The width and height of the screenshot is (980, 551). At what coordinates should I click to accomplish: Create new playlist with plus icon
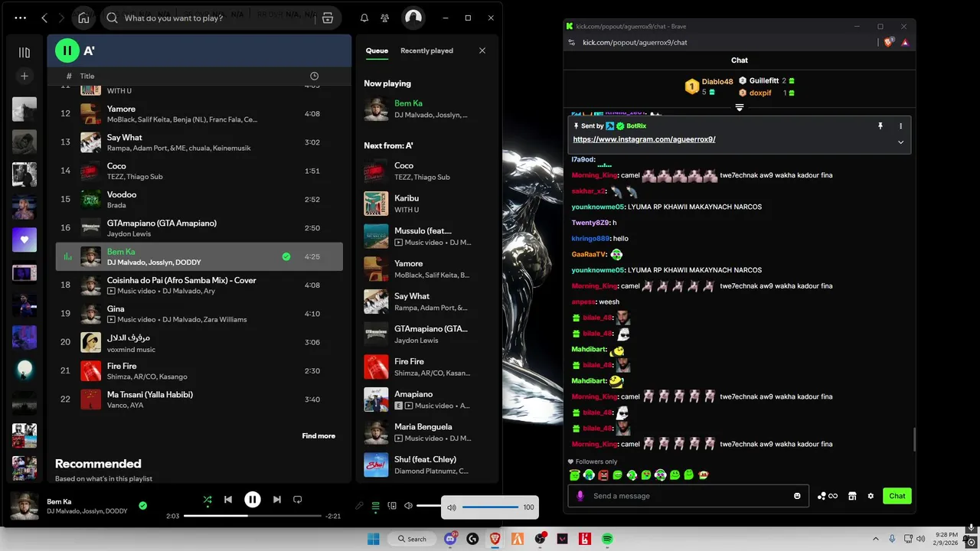(x=24, y=76)
